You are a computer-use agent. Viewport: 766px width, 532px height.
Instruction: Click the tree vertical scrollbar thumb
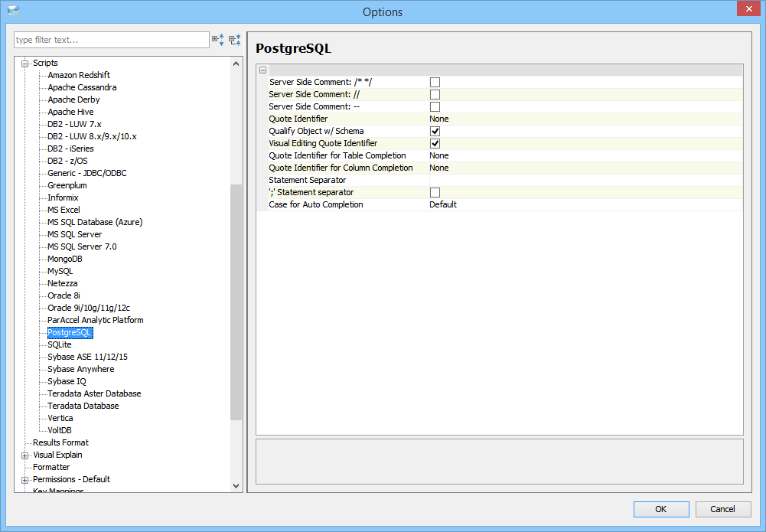click(x=236, y=302)
